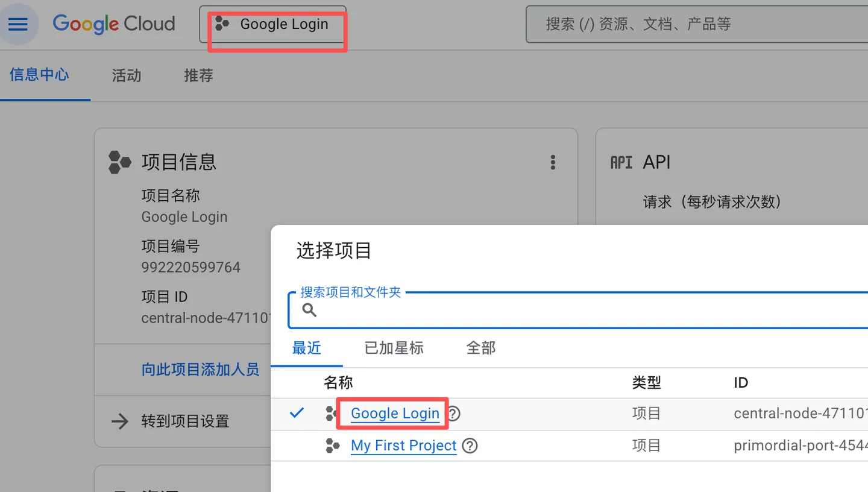Image resolution: width=868 pixels, height=492 pixels.
Task: Click the hexagon icon beside My First Project
Action: (x=332, y=445)
